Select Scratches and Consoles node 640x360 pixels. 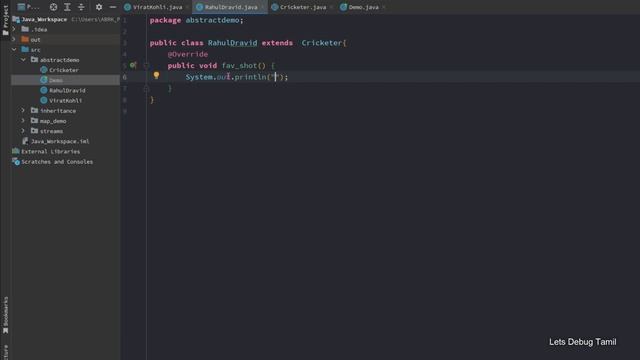coord(65,162)
